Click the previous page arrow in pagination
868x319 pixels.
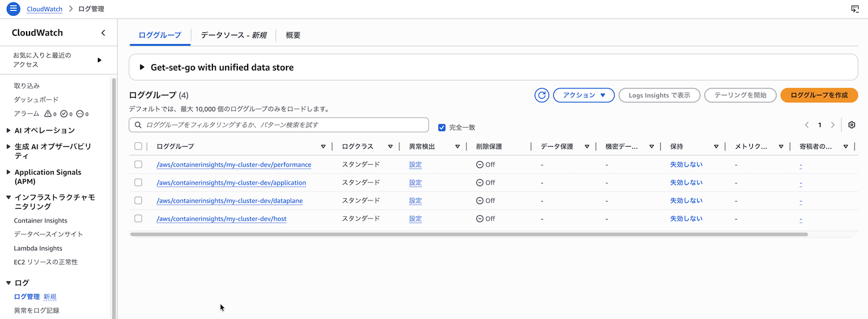pyautogui.click(x=807, y=125)
